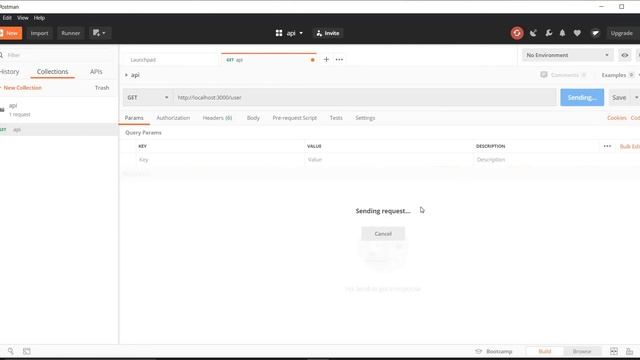
Task: Open the notifications bell
Action: coord(562,33)
